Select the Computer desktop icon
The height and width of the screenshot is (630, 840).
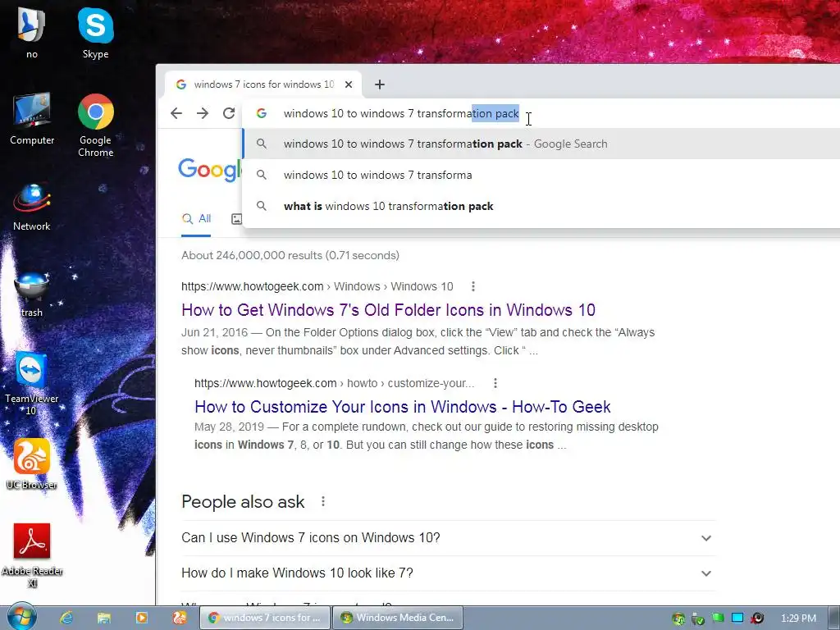coord(32,118)
